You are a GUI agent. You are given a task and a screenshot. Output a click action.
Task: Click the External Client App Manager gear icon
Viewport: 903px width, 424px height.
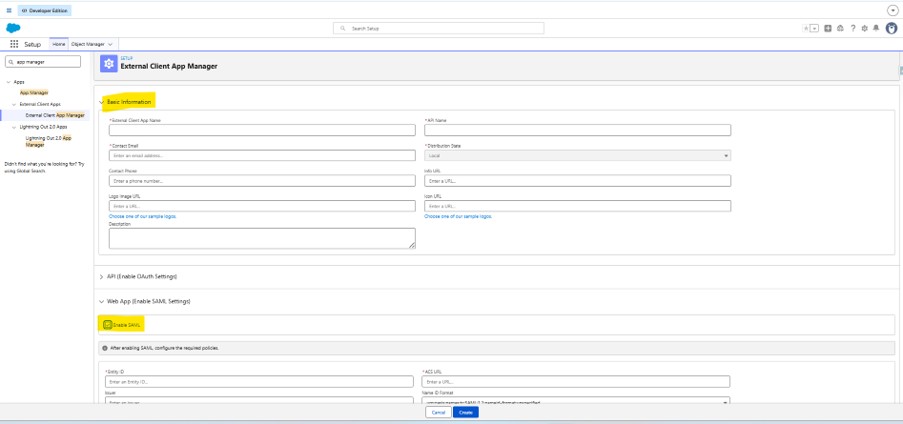pyautogui.click(x=109, y=63)
